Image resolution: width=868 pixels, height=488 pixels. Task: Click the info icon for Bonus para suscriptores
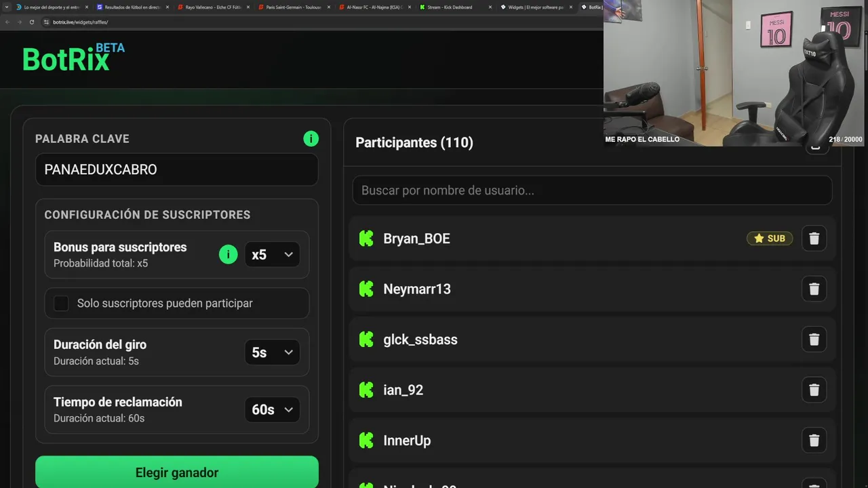point(229,255)
